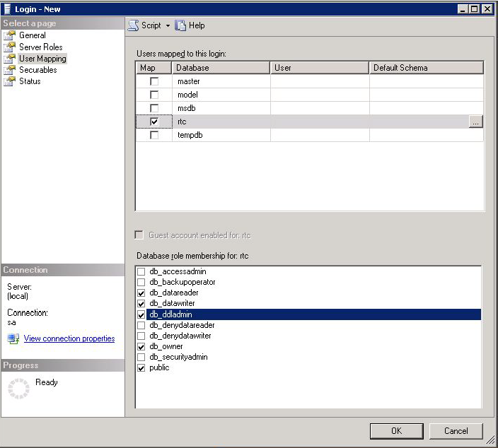Viewport: 498px width, 448px height.
Task: Go to the Securables page
Action: [x=38, y=70]
